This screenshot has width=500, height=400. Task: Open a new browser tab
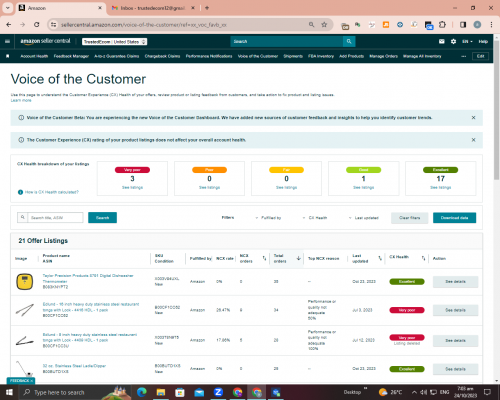coord(207,8)
